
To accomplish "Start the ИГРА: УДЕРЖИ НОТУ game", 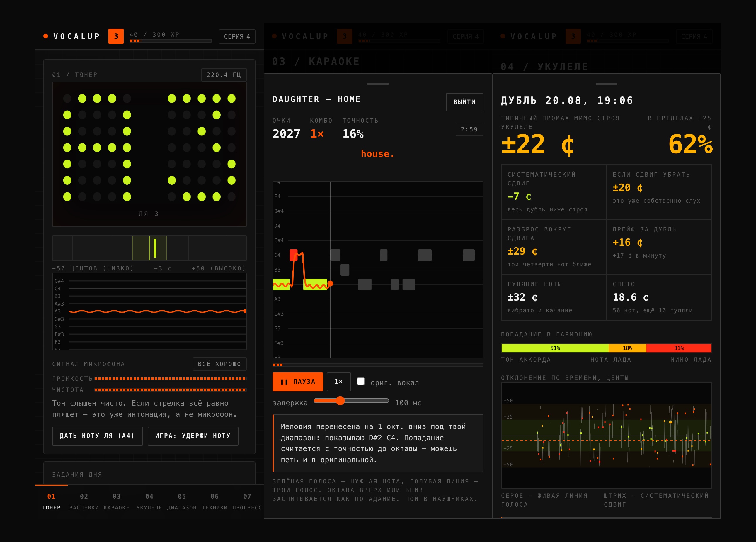I will (x=193, y=436).
